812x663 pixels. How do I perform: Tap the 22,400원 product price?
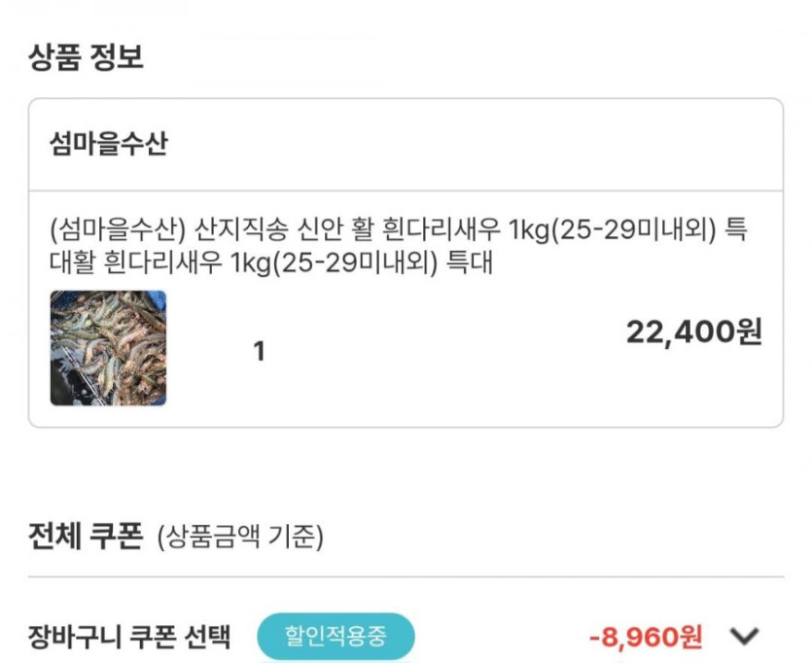pos(693,332)
